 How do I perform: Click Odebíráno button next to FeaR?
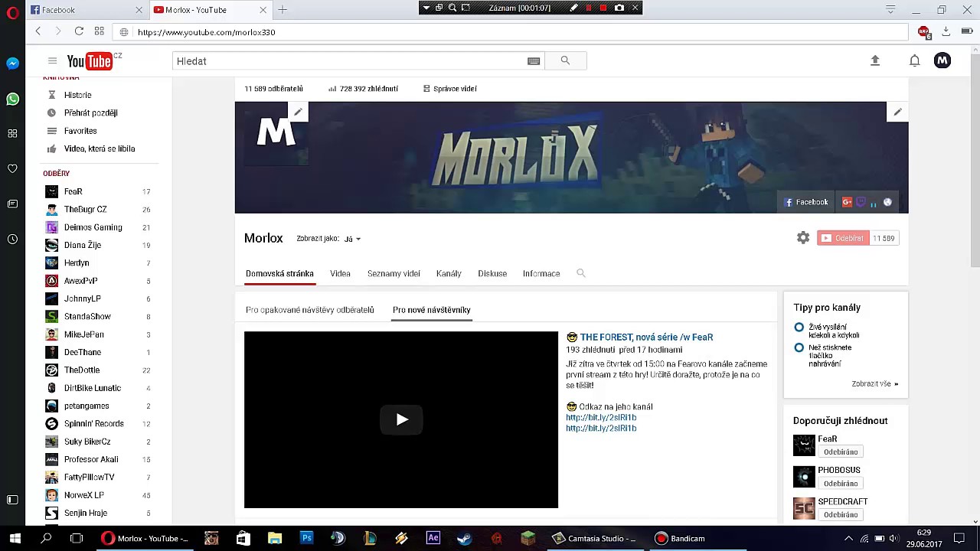(841, 452)
